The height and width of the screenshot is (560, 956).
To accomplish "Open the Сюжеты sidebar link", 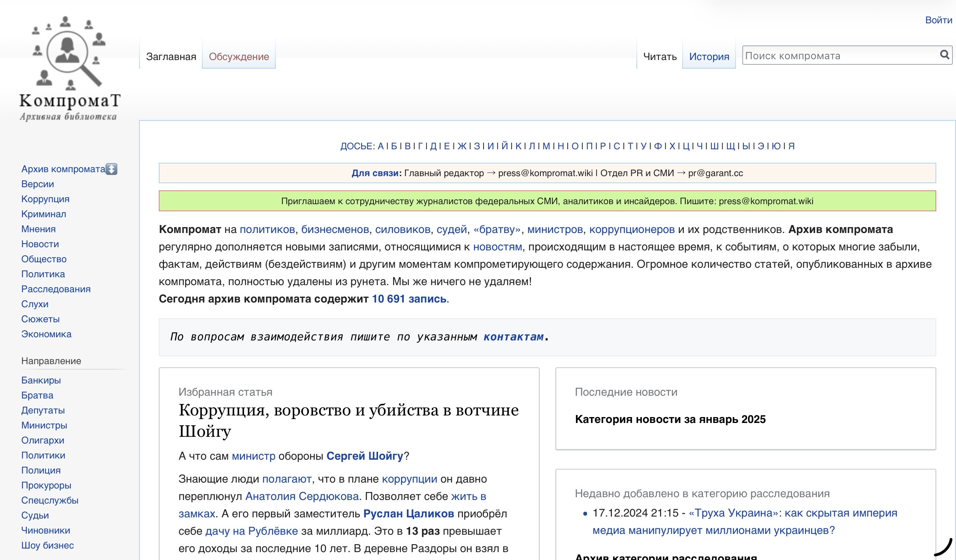I will pyautogui.click(x=40, y=319).
